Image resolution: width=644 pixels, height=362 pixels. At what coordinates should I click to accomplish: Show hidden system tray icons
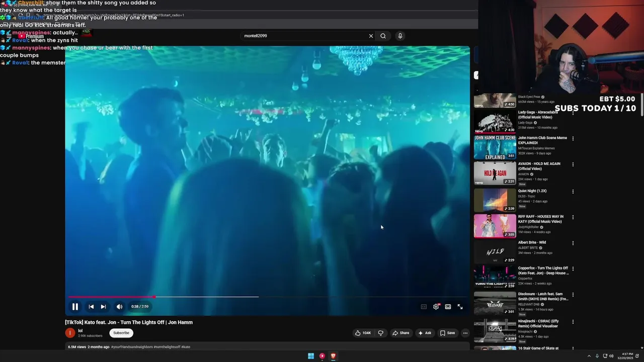[589, 356]
